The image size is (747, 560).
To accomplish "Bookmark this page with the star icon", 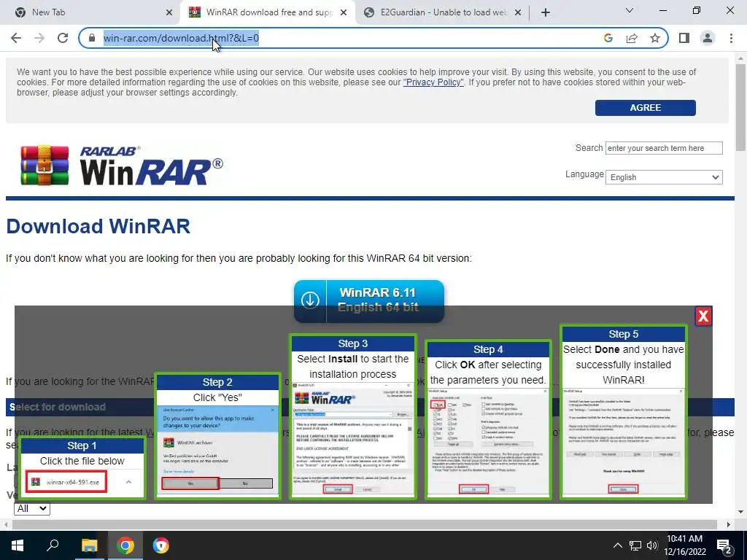I will point(655,38).
